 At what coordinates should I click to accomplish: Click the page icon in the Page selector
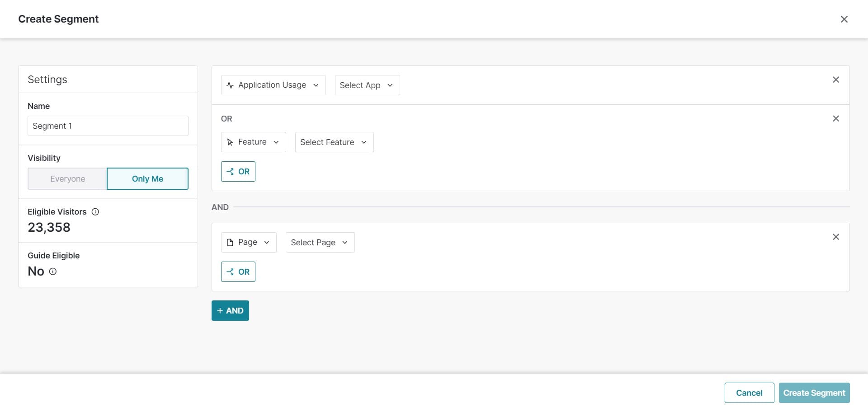(231, 242)
